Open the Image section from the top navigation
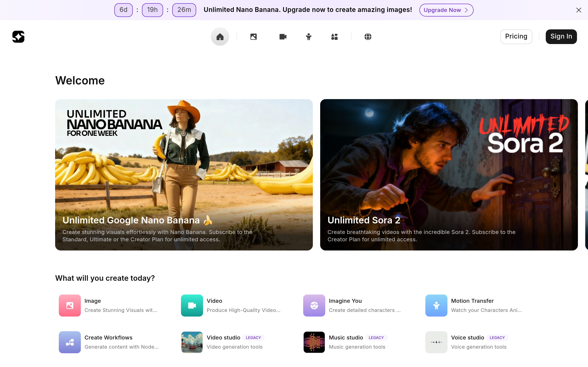Screen dimensions: 588x367 tap(253, 37)
